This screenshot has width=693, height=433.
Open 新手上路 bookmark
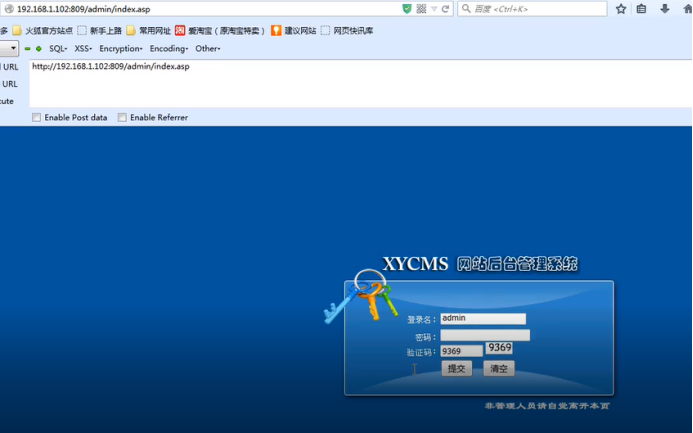click(x=99, y=30)
